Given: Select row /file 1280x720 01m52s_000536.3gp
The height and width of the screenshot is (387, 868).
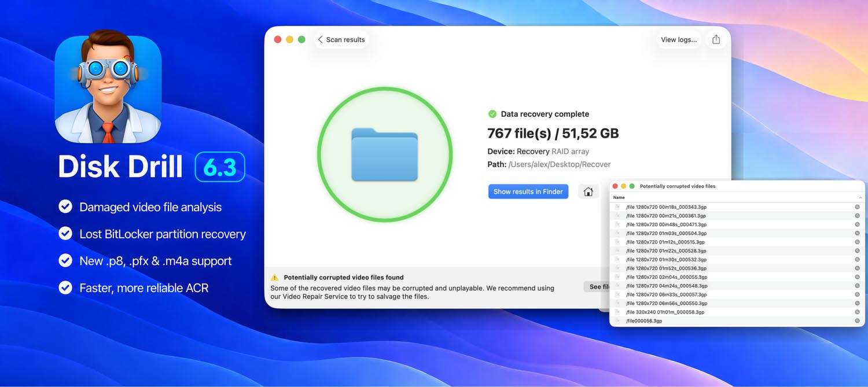Looking at the screenshot, I should [737, 268].
